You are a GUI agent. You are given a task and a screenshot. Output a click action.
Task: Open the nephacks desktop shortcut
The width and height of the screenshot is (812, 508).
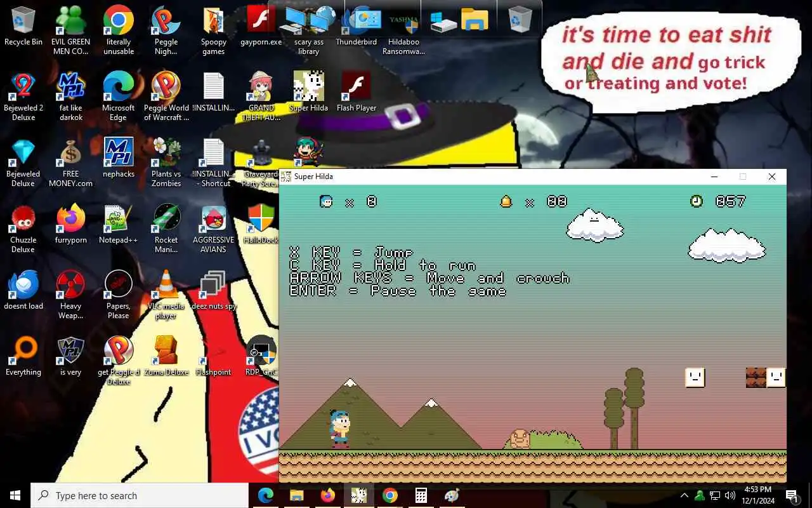(x=119, y=158)
